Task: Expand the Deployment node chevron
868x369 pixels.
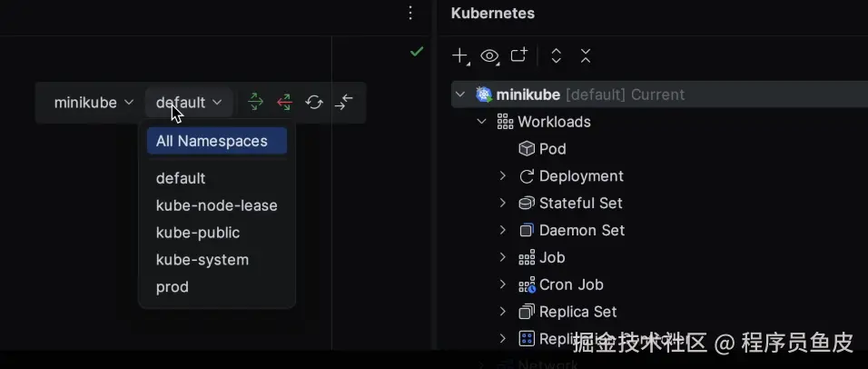Action: click(503, 175)
